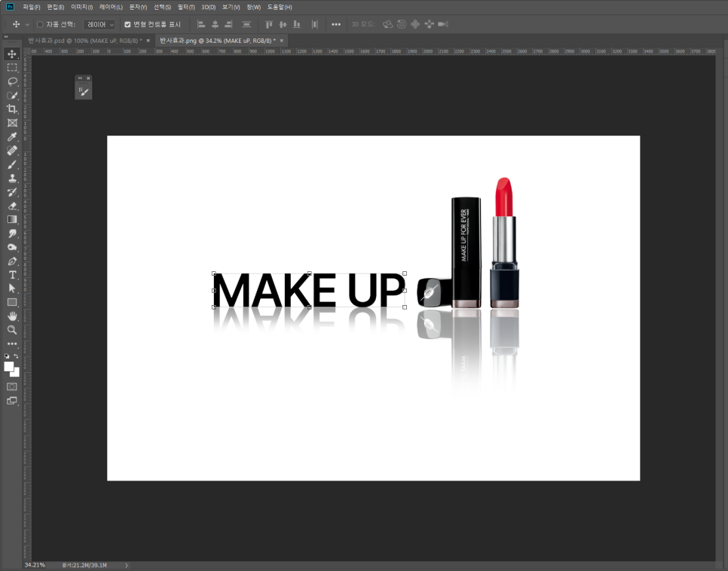Enable the 자동 선택 checkbox

click(x=40, y=24)
